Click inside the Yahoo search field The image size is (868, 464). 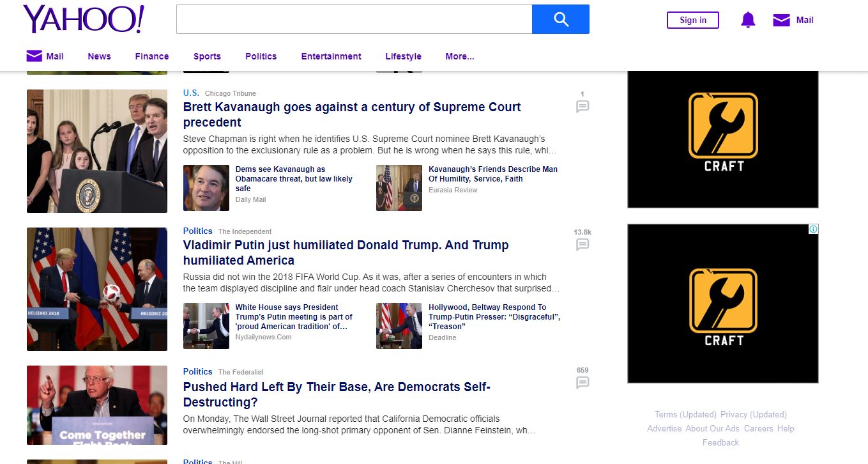click(354, 19)
